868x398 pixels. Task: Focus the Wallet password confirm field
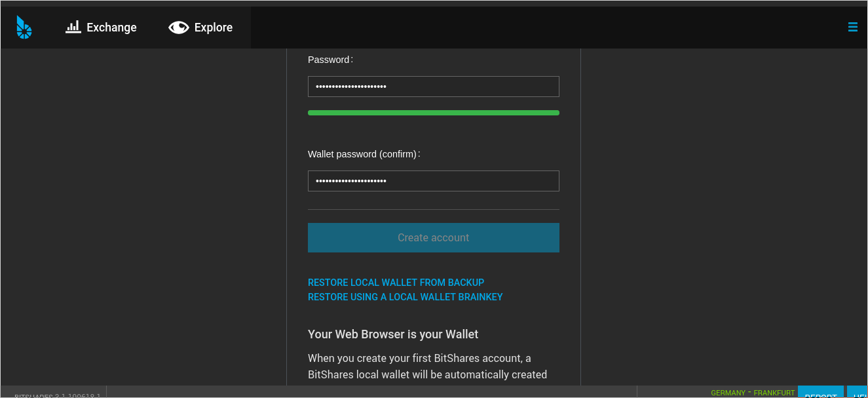tap(434, 181)
